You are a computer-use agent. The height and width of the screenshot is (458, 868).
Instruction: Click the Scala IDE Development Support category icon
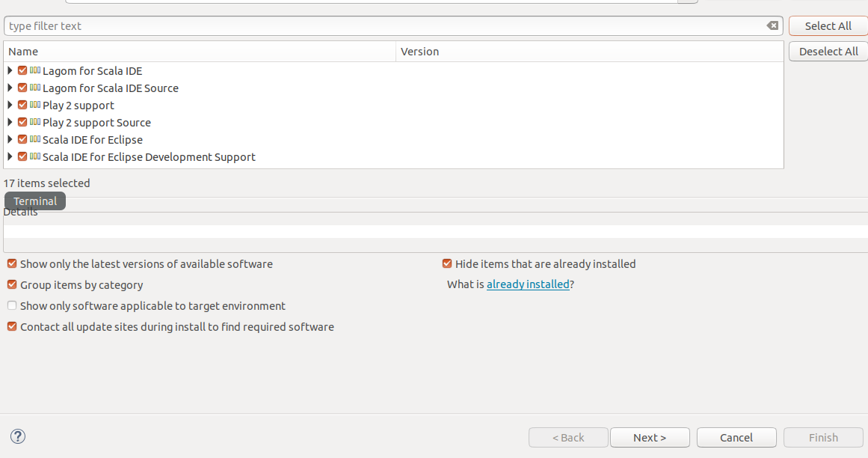35,156
